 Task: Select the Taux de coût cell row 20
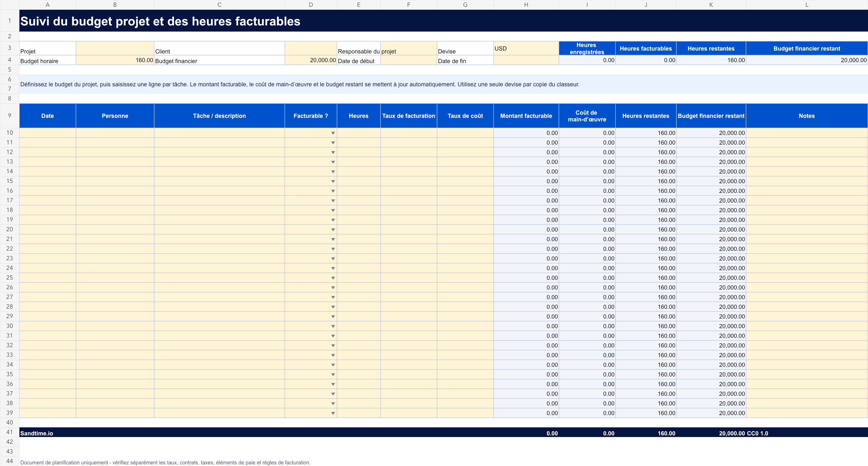(x=465, y=230)
